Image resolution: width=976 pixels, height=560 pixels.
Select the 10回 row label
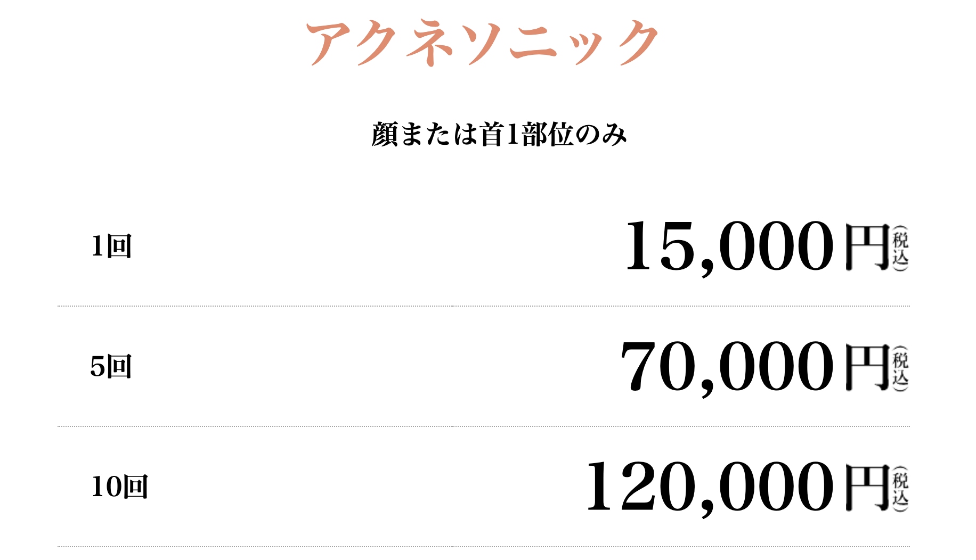119,487
